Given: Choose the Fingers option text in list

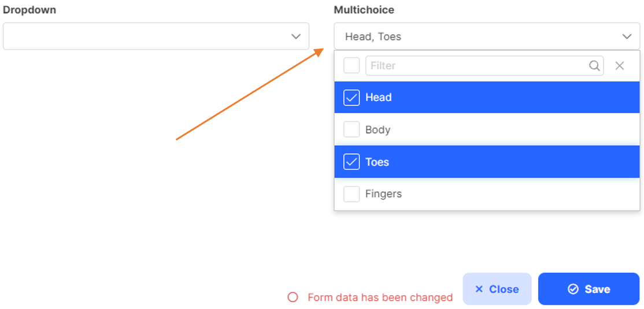Looking at the screenshot, I should pos(383,194).
